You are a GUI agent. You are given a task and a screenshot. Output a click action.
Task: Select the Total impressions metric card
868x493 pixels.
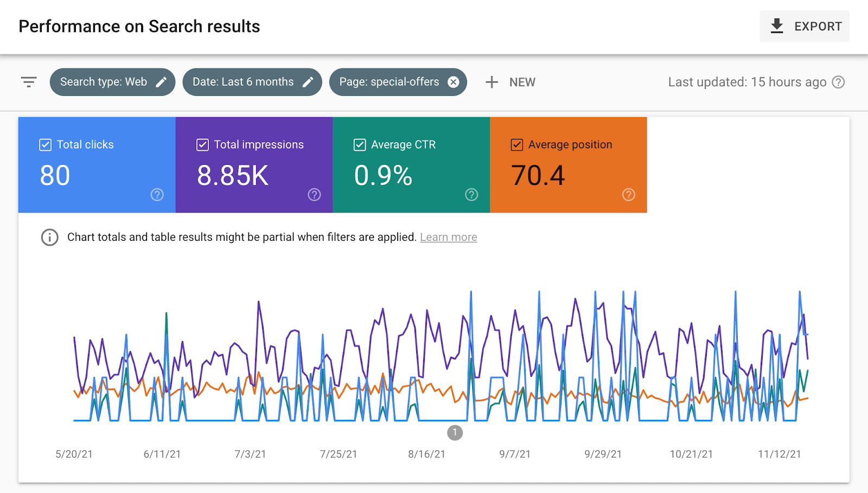(x=253, y=165)
